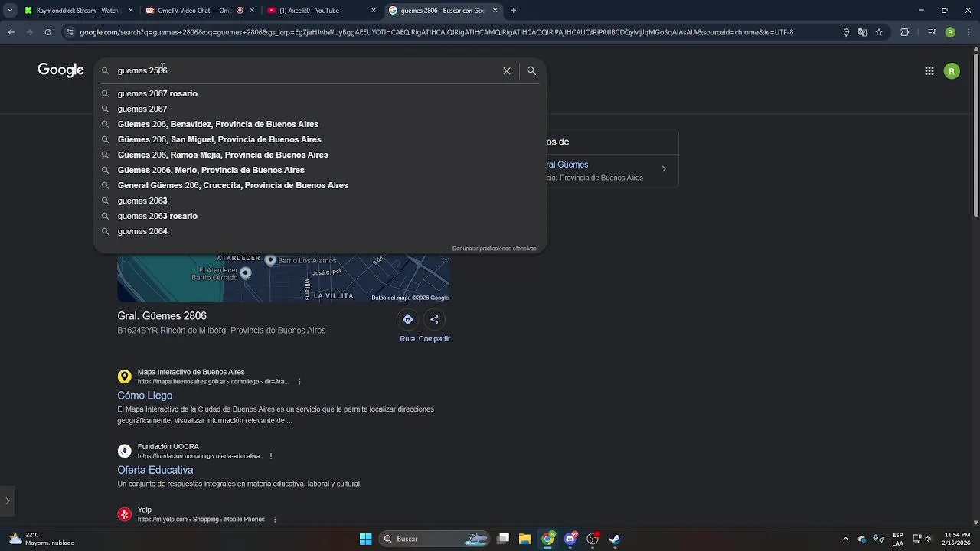
Task: Go back to previous page
Action: tap(11, 32)
